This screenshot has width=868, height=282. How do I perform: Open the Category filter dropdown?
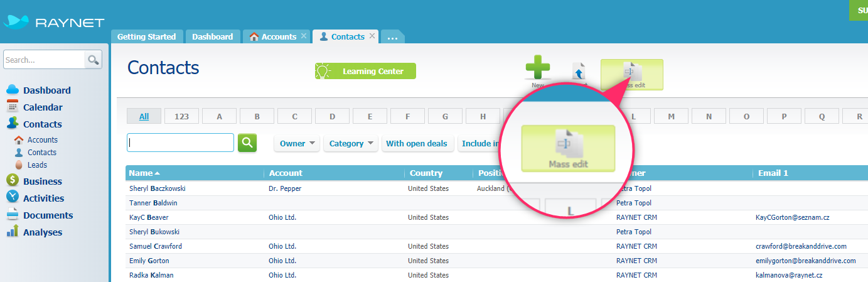(351, 143)
